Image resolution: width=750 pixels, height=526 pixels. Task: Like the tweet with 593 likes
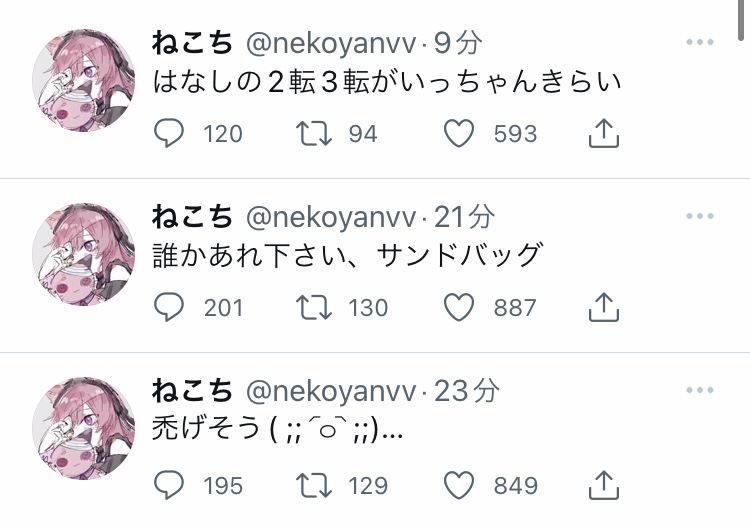click(459, 134)
